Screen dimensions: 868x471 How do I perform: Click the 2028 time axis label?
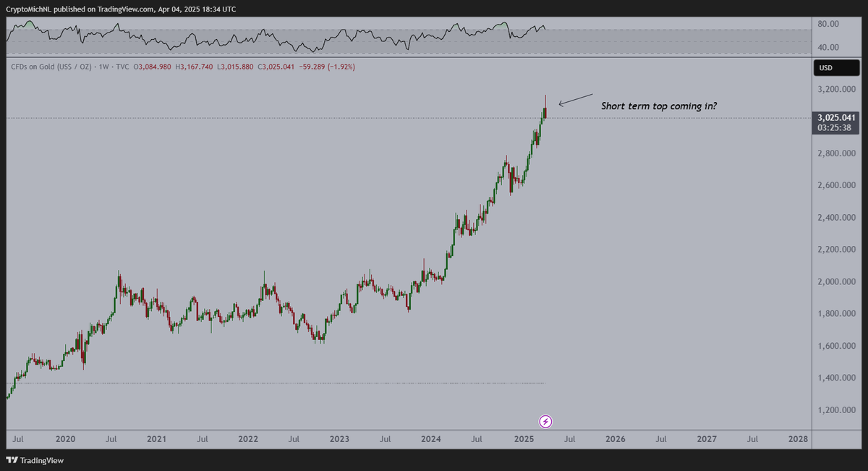coord(798,439)
